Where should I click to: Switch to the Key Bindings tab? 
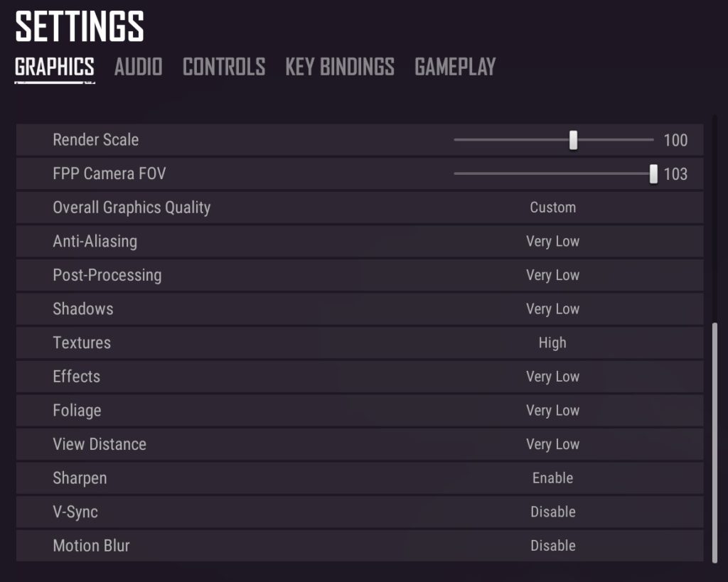point(339,67)
